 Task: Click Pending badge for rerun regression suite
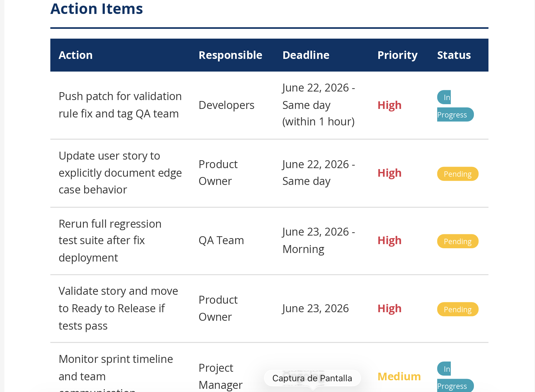point(458,241)
